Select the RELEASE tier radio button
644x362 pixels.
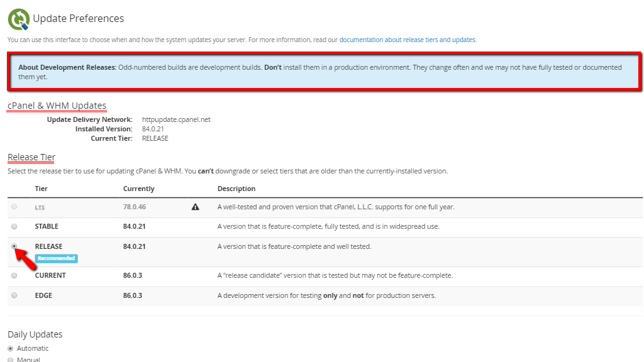point(14,246)
